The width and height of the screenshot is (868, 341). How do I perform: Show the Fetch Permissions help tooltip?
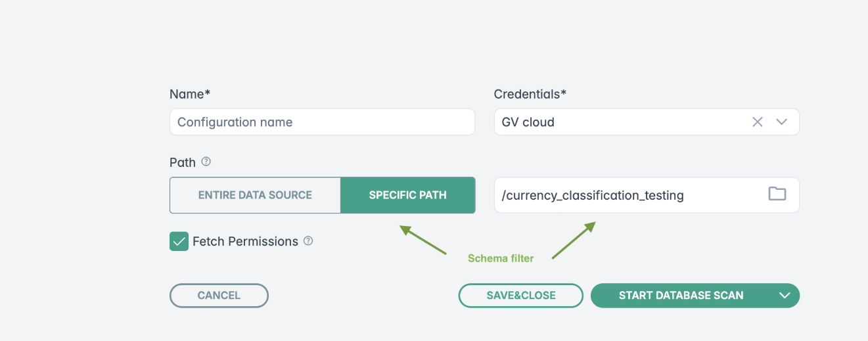tap(308, 241)
